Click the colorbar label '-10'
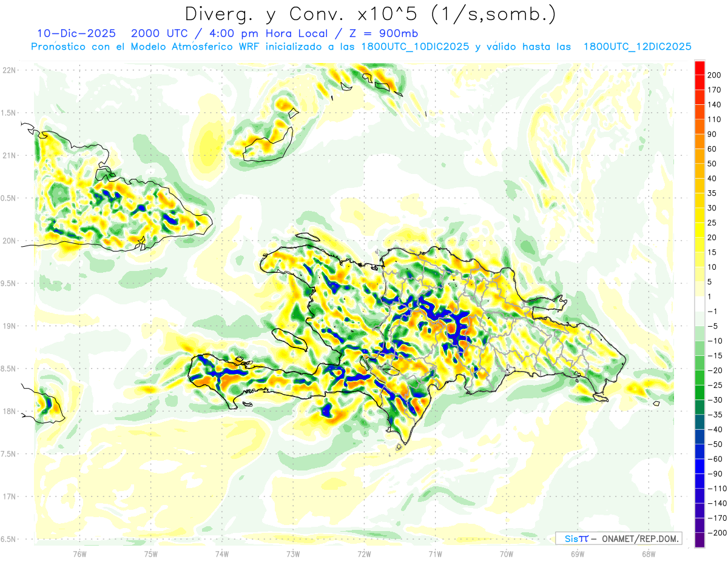The height and width of the screenshot is (562, 728). [716, 341]
